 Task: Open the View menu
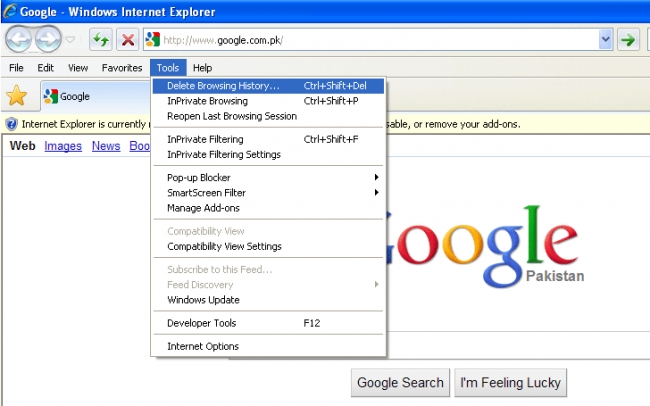pos(78,68)
